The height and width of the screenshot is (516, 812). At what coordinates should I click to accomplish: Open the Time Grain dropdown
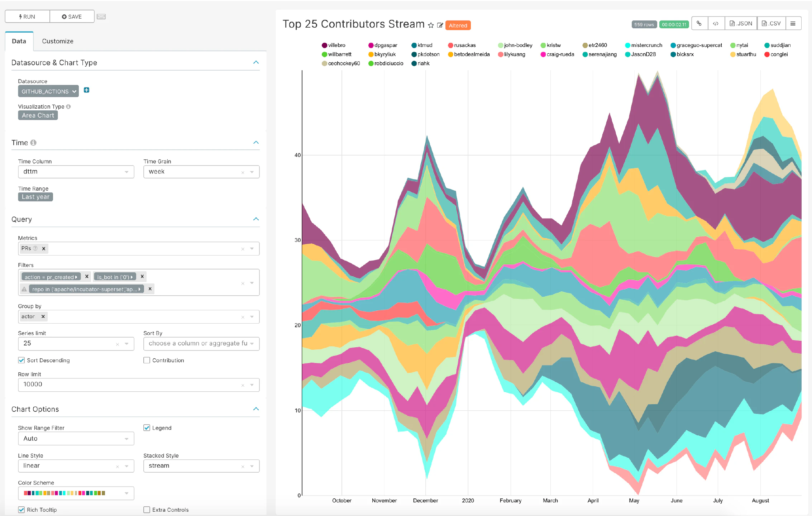pyautogui.click(x=252, y=172)
